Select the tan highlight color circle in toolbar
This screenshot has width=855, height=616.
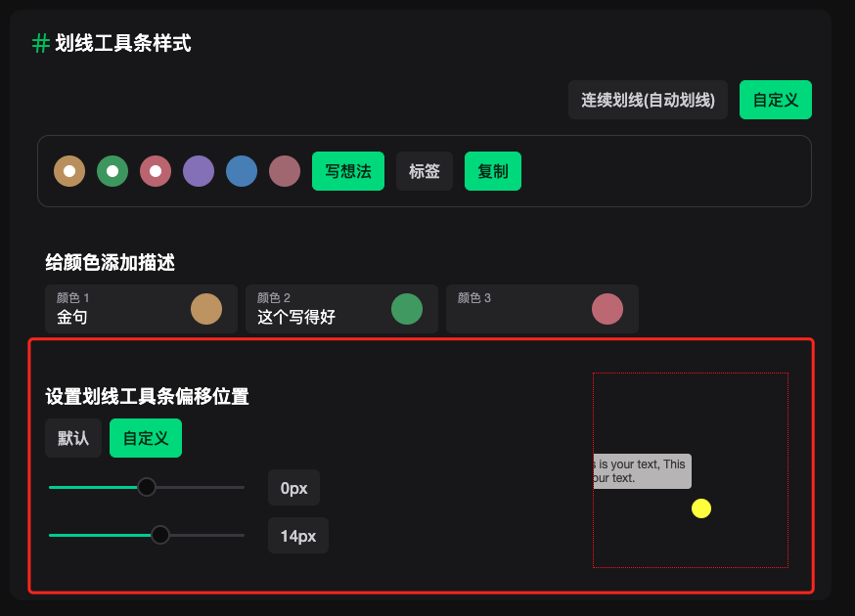(69, 171)
